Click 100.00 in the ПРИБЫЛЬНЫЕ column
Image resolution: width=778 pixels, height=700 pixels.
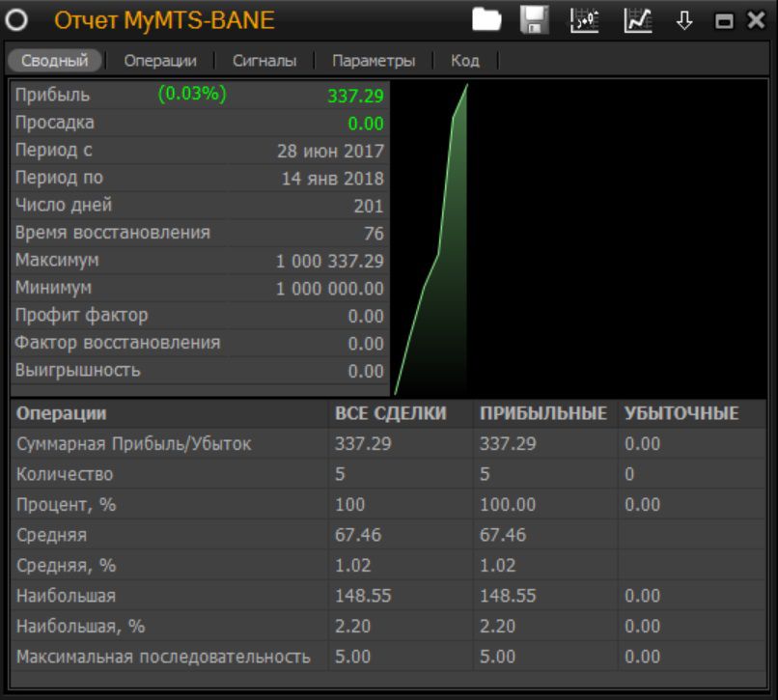(508, 505)
